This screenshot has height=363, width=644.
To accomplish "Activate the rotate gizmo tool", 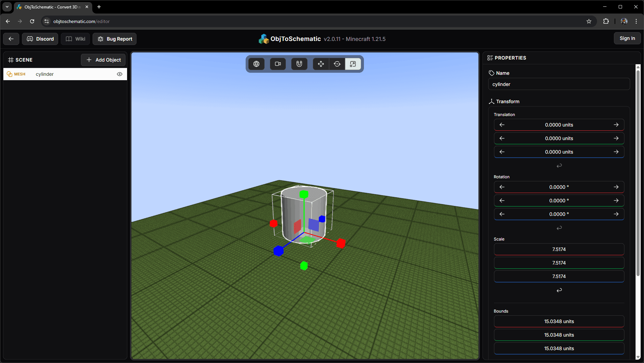I will 337,64.
